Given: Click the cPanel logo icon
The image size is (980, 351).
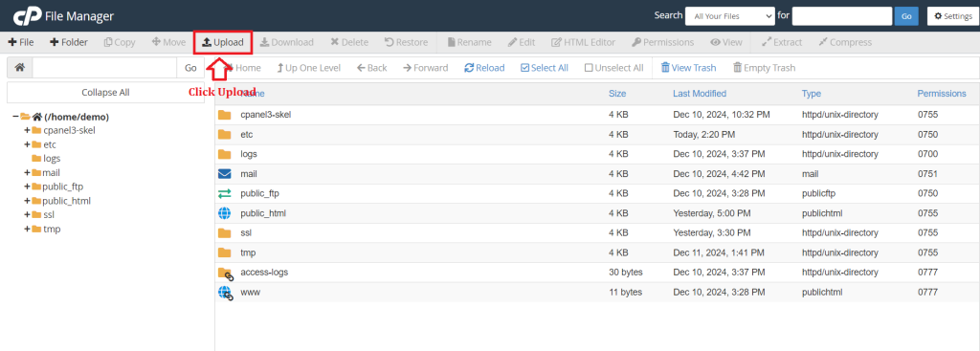Looking at the screenshot, I should (x=27, y=17).
